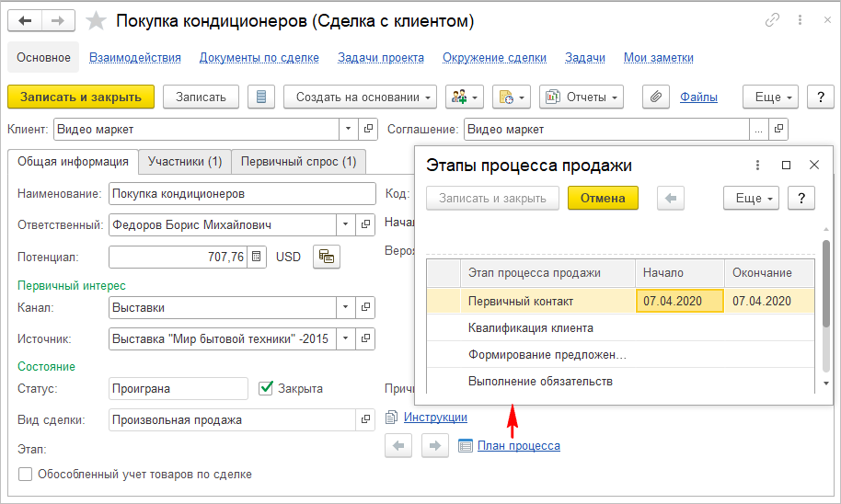
Task: Click the back arrow navigation button
Action: pos(25,20)
